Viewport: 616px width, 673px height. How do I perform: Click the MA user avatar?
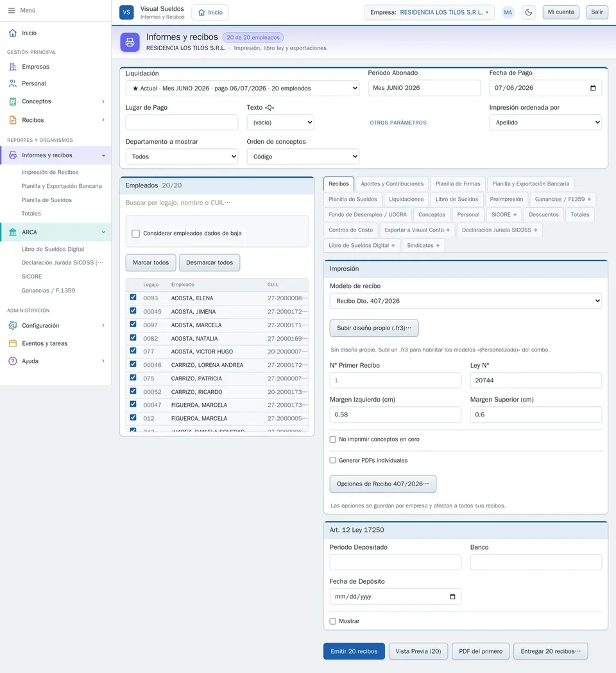[508, 12]
